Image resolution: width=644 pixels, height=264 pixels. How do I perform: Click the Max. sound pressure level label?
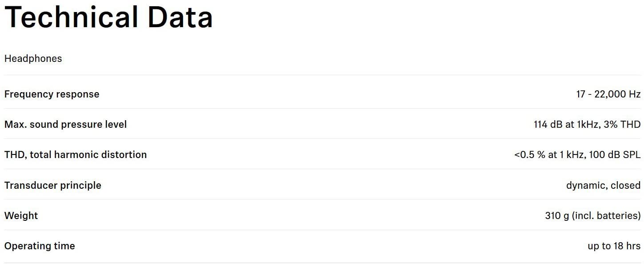65,125
